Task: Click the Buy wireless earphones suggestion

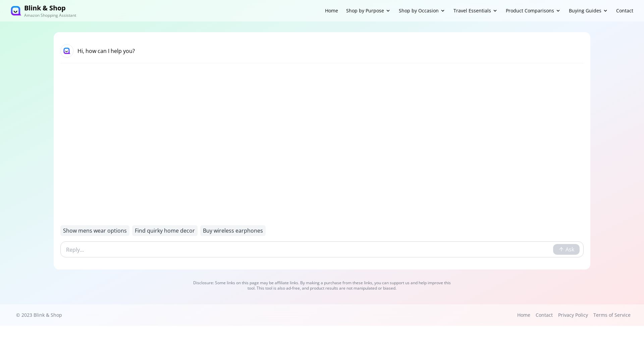Action: click(233, 231)
